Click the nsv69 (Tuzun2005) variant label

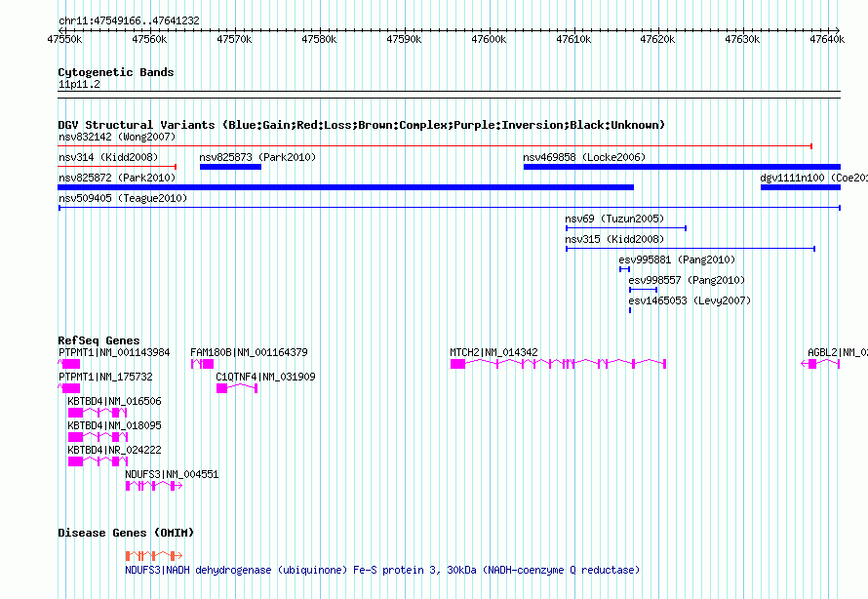tap(614, 219)
